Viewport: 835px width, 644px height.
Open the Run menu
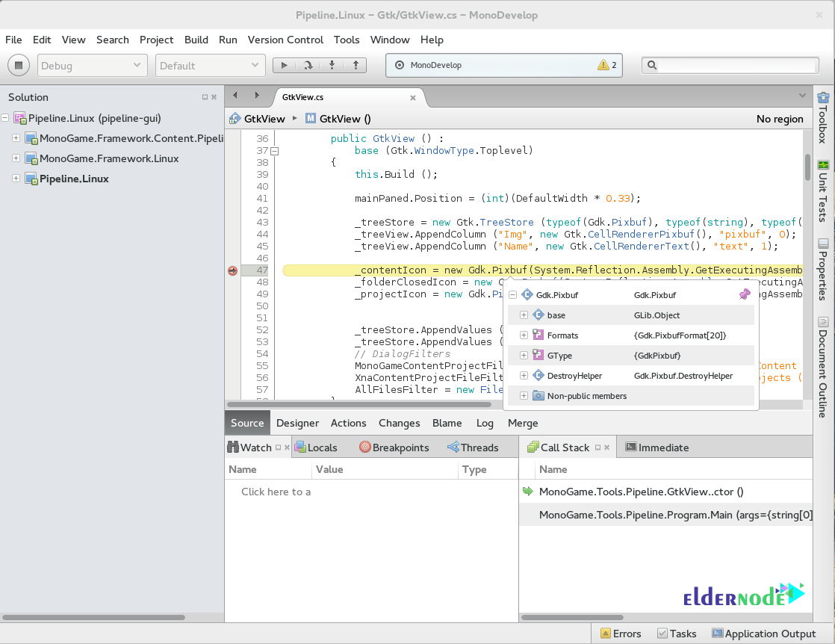pyautogui.click(x=228, y=40)
